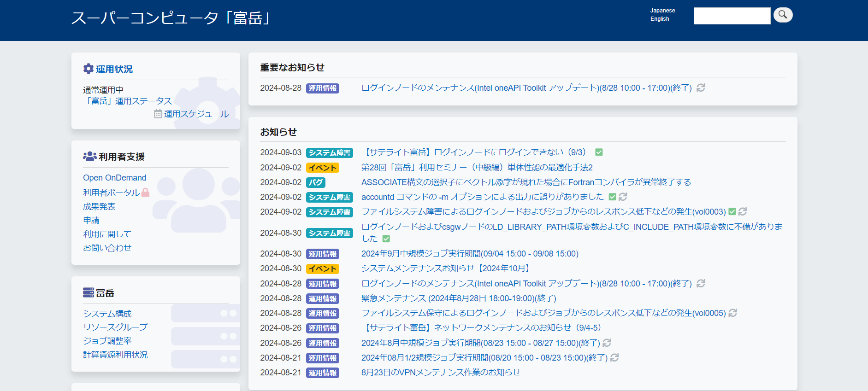This screenshot has height=391, width=868.
Task: Click green checkmark after accountd コマンド notice
Action: [x=612, y=197]
